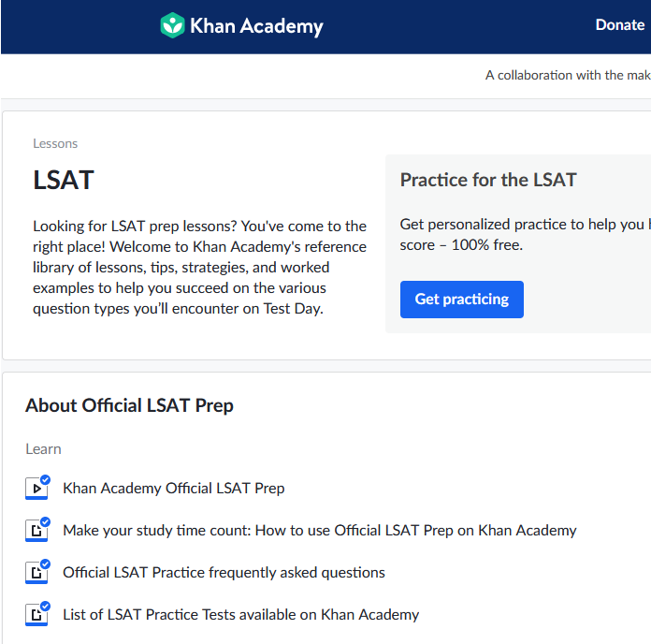Click the article icon beside frequently asked questions
Viewport: 651px width, 644px height.
pos(36,573)
